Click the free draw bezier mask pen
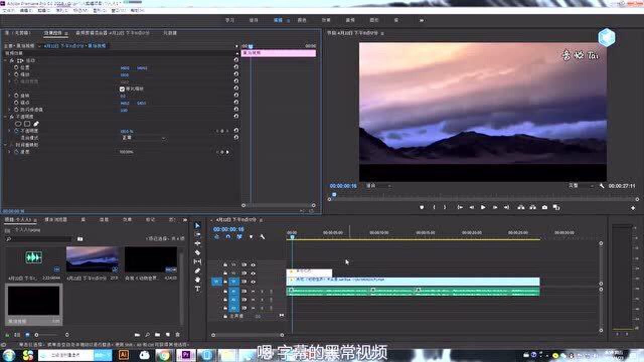The height and width of the screenshot is (362, 644). 36,124
